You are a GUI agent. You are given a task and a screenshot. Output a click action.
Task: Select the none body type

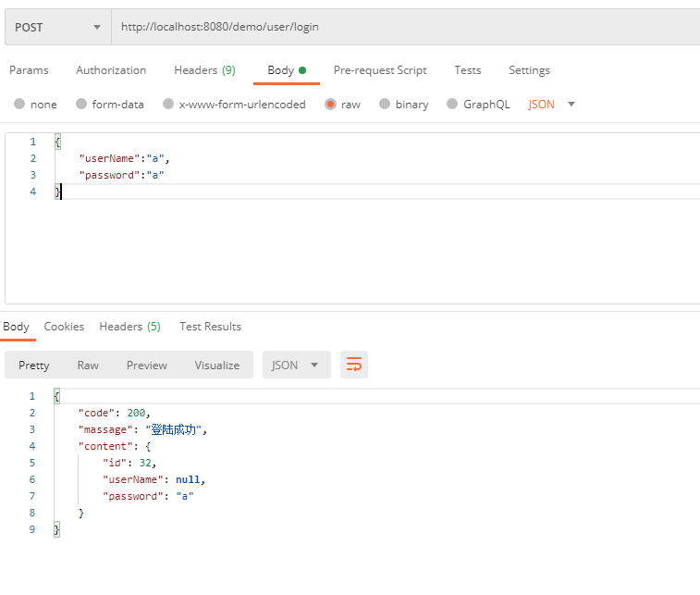click(x=36, y=104)
